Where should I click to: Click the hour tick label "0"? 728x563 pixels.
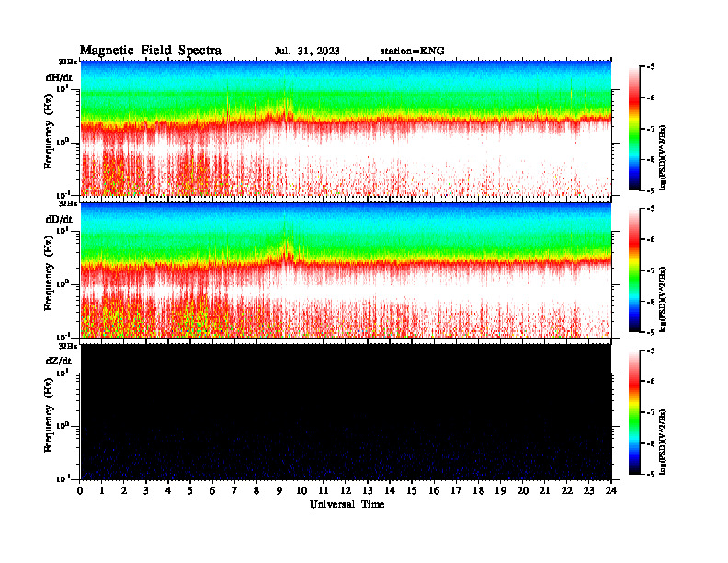coord(80,491)
